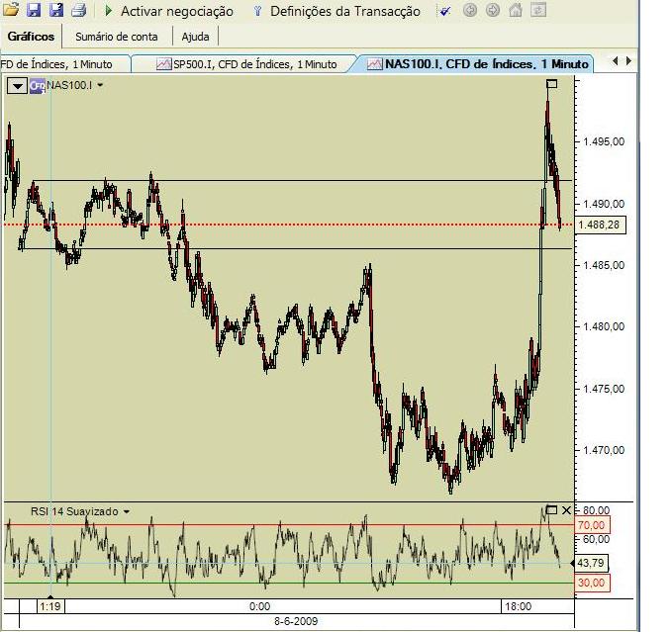Click the open folder icon
The height and width of the screenshot is (632, 672).
tap(10, 9)
